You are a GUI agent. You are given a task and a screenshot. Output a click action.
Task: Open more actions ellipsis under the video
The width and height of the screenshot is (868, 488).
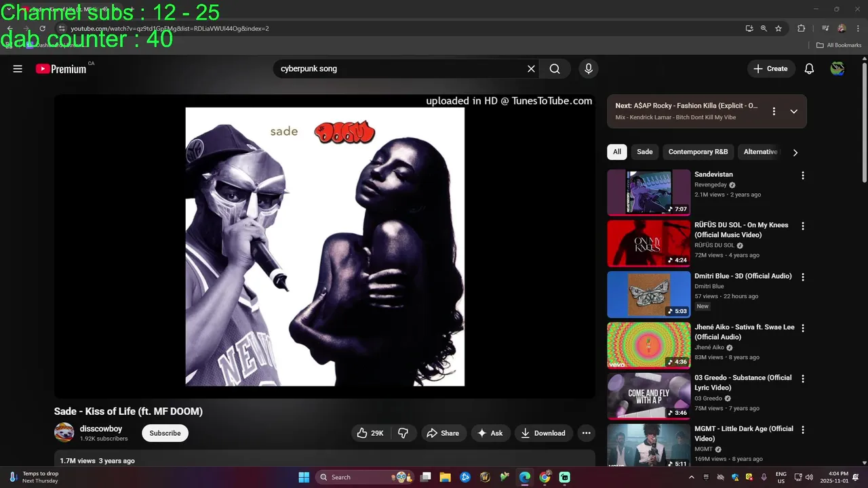click(x=587, y=433)
